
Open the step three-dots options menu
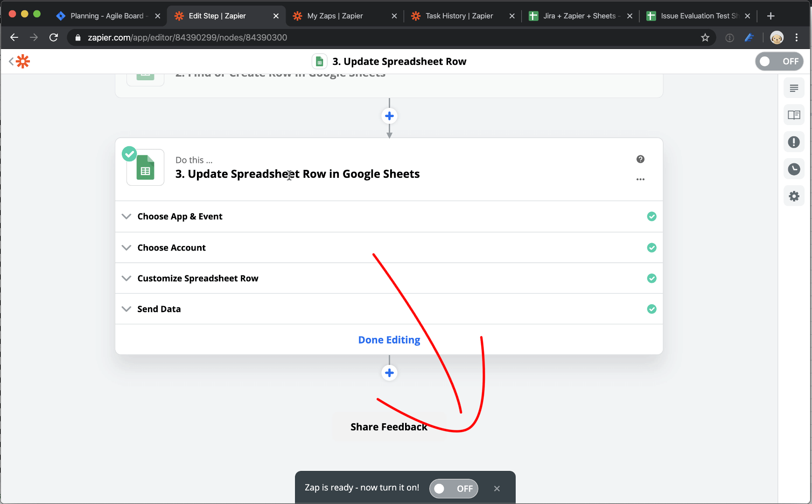point(640,179)
